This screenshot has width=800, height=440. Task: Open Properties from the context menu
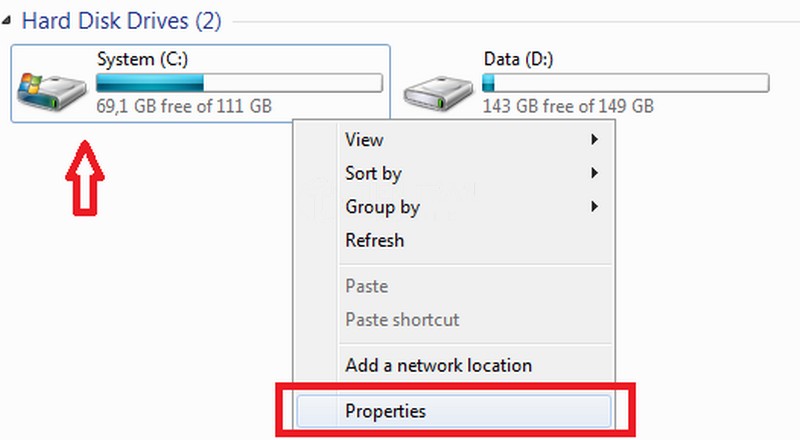click(385, 410)
